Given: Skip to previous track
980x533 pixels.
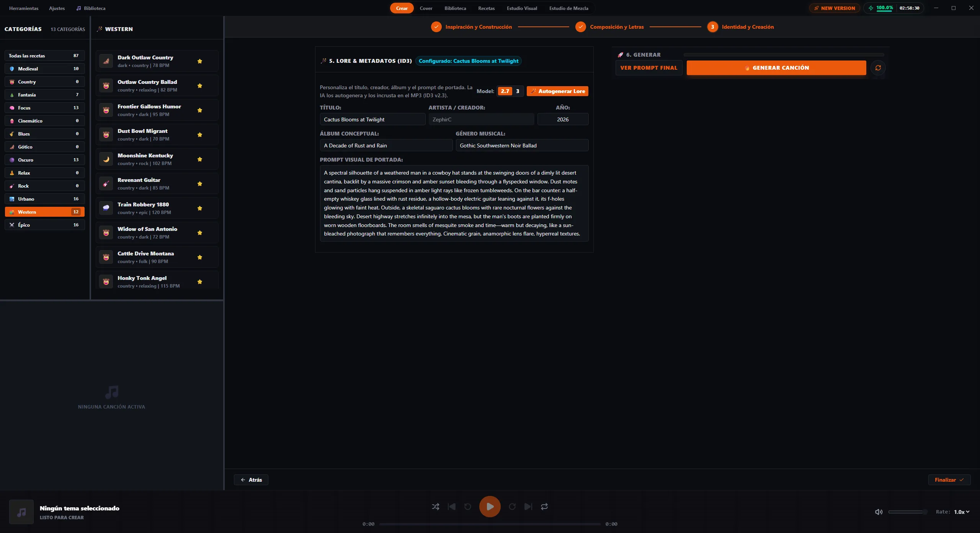Looking at the screenshot, I should point(452,507).
